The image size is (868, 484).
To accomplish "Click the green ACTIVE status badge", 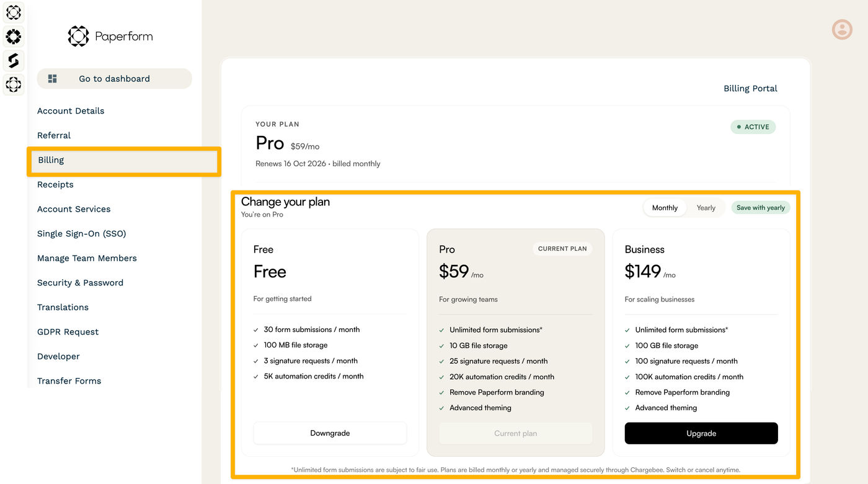I will [753, 127].
